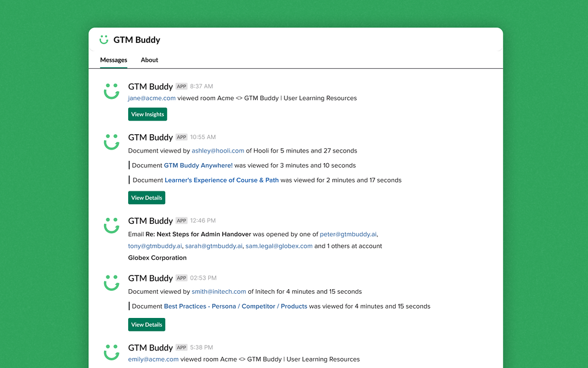
Task: Open the GTM Buddy Anywhere! document link
Action: coord(198,165)
